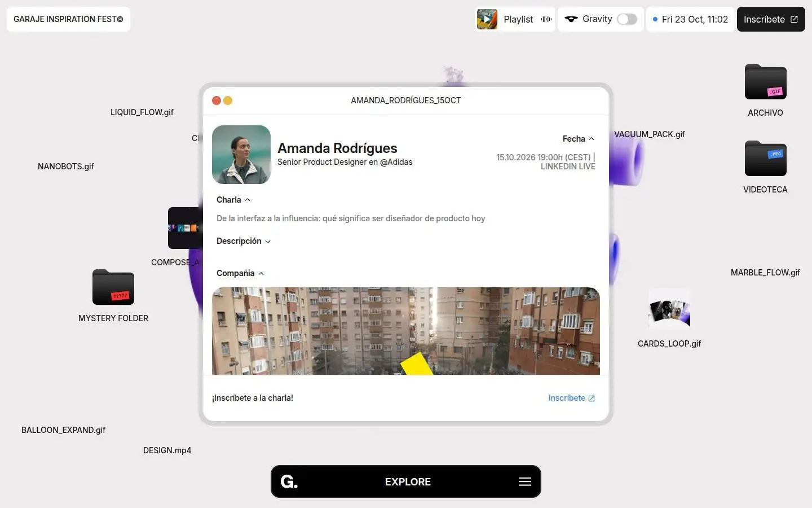
Task: Collapse the Fecha section
Action: 579,139
